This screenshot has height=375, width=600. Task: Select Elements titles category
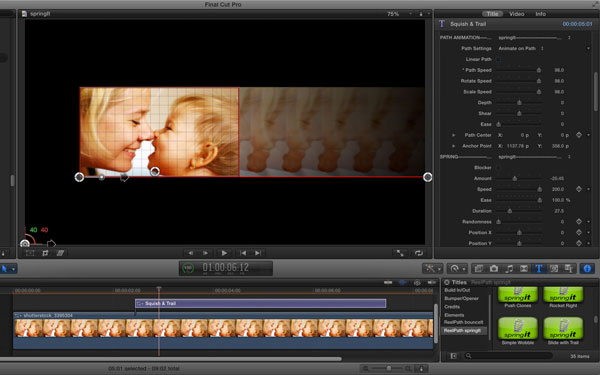pos(454,315)
